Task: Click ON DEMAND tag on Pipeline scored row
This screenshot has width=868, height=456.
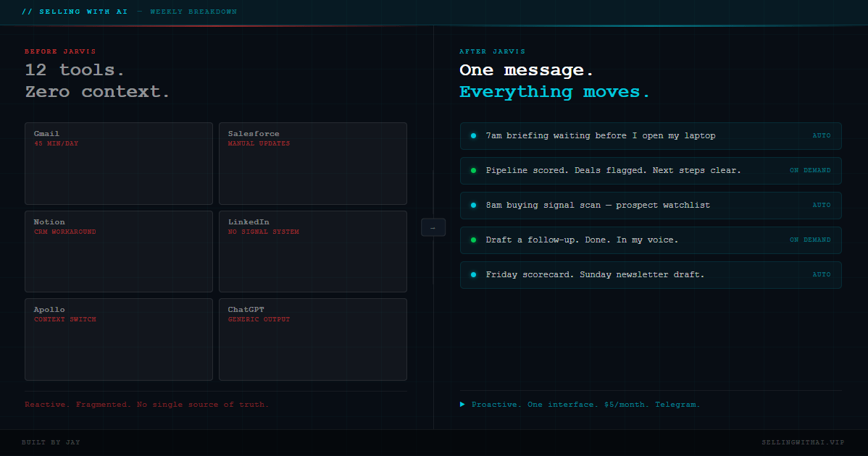Action: tap(810, 170)
